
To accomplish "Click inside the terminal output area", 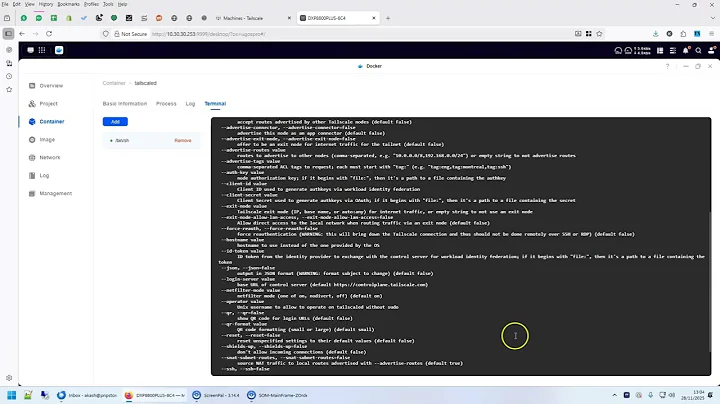I will [461, 246].
